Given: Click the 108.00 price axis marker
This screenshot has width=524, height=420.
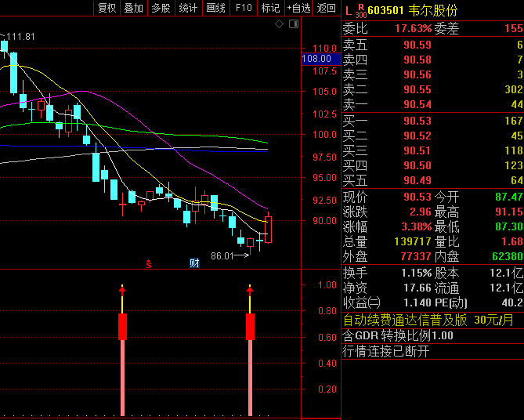Looking at the screenshot, I should click(321, 59).
